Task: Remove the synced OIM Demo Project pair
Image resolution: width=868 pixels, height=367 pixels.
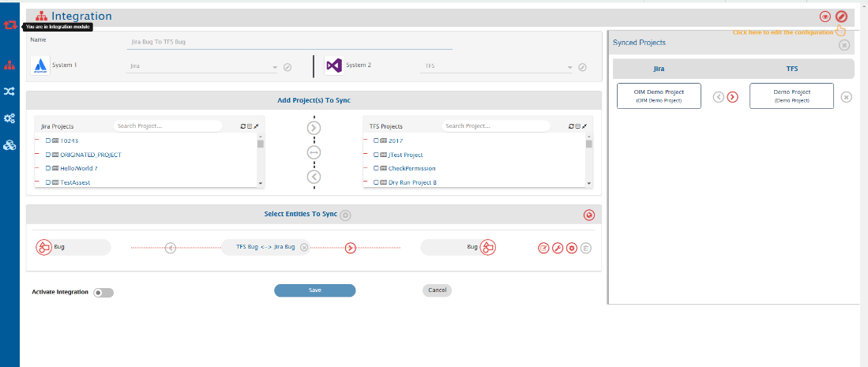Action: [846, 97]
